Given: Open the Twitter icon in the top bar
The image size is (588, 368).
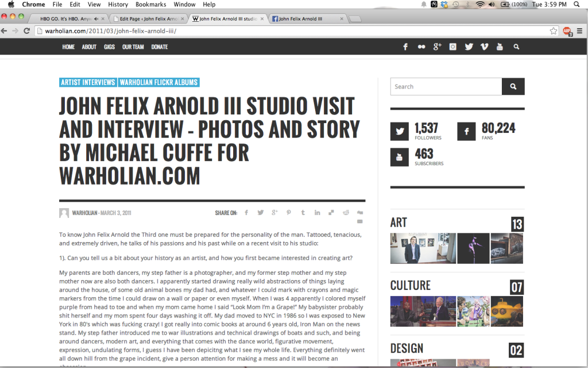Looking at the screenshot, I should pos(469,47).
